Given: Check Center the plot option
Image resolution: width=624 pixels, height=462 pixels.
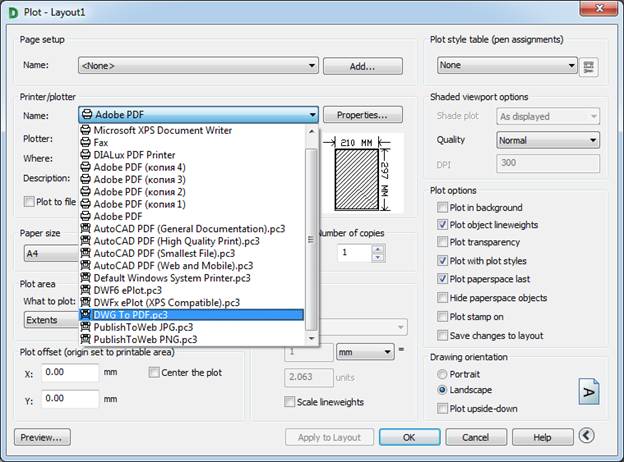Looking at the screenshot, I should (154, 372).
